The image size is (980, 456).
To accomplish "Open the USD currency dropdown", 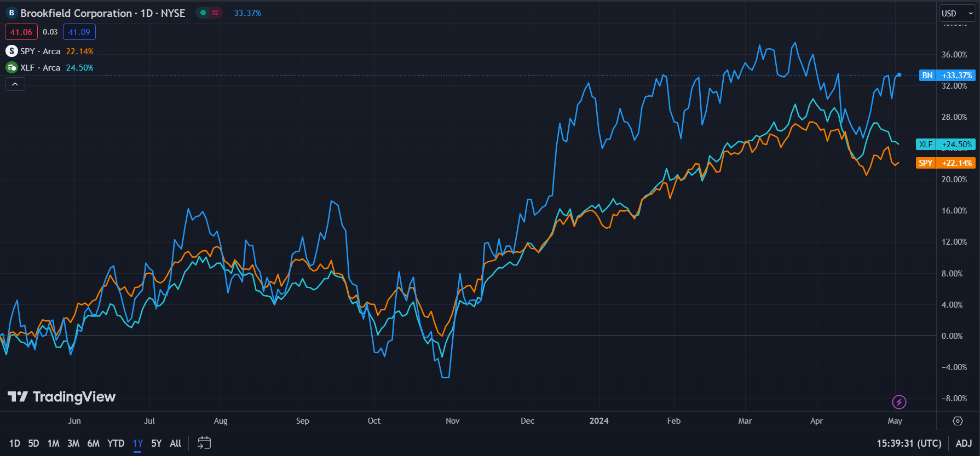I will (x=957, y=13).
